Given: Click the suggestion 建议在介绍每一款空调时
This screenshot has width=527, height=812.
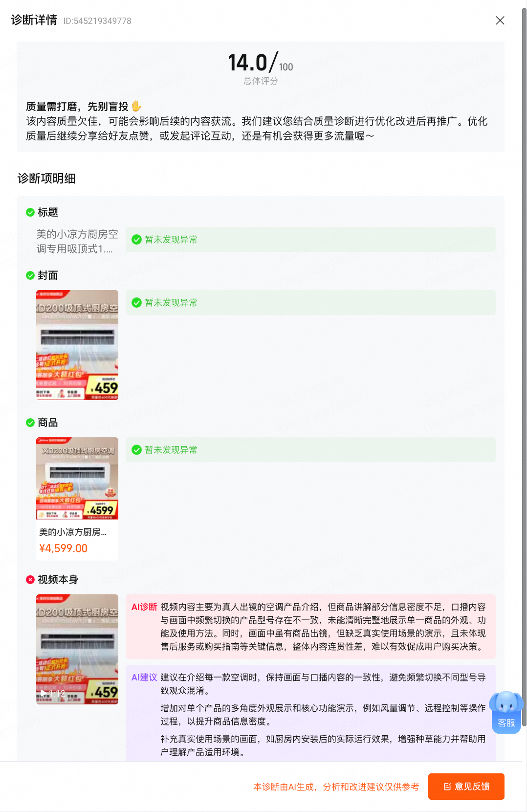Looking at the screenshot, I should pos(323,684).
